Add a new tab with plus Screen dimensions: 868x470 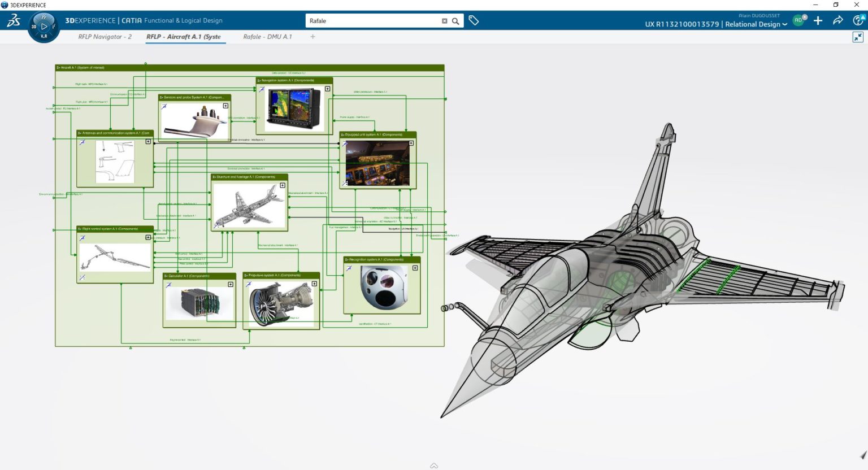(313, 37)
